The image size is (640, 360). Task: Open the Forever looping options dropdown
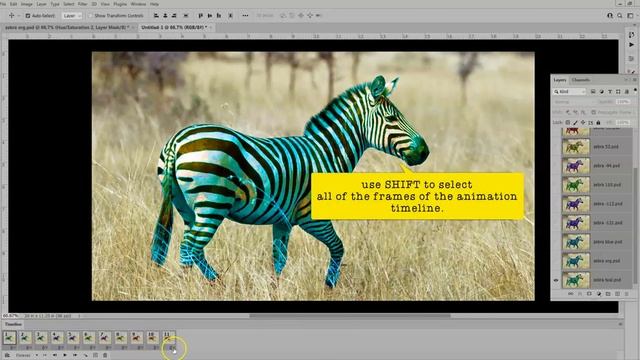pos(27,355)
